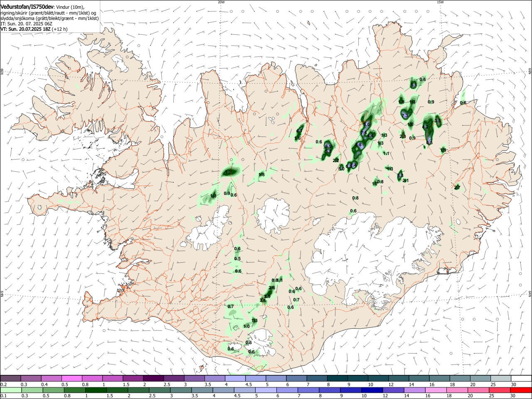This screenshot has height=399, width=532.
Task: Click the 7.3 precipitation value on map
Action: click(405, 116)
